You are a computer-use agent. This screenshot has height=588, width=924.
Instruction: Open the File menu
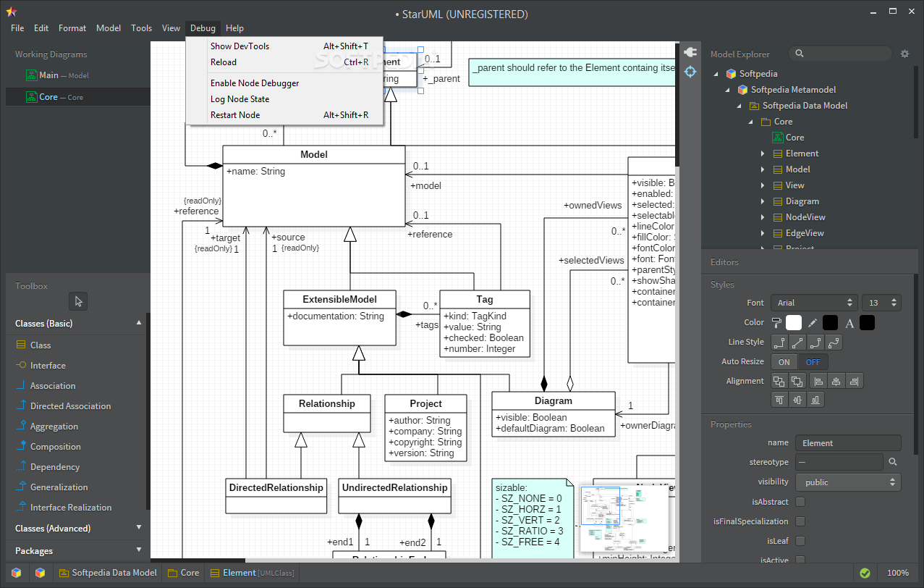pyautogui.click(x=17, y=28)
